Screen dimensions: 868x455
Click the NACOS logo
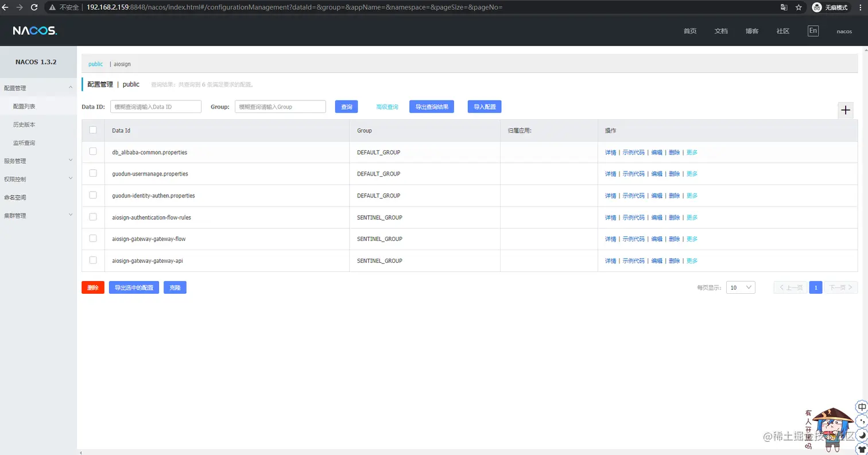click(x=34, y=31)
